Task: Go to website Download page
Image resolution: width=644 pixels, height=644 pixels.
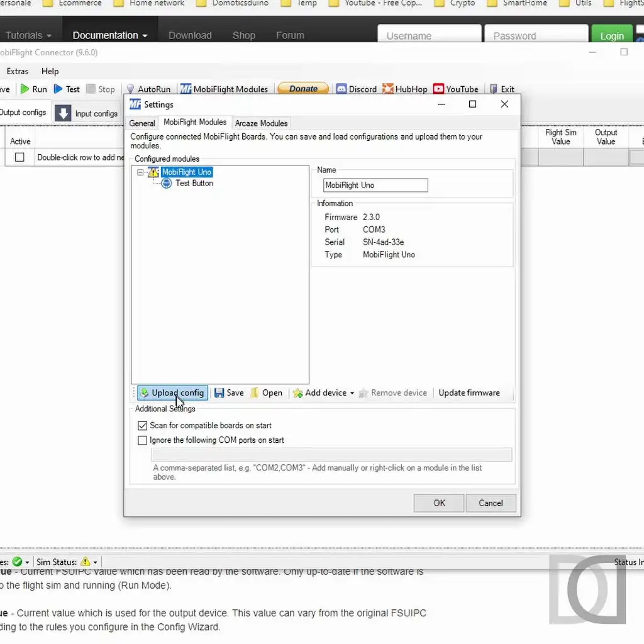Action: [190, 35]
